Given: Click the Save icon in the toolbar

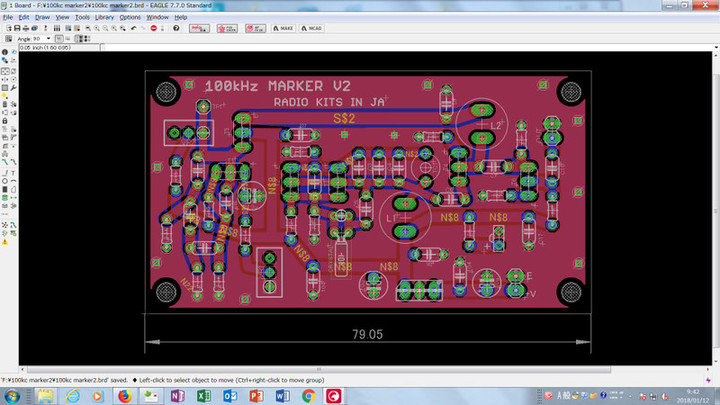Looking at the screenshot, I should coord(17,28).
